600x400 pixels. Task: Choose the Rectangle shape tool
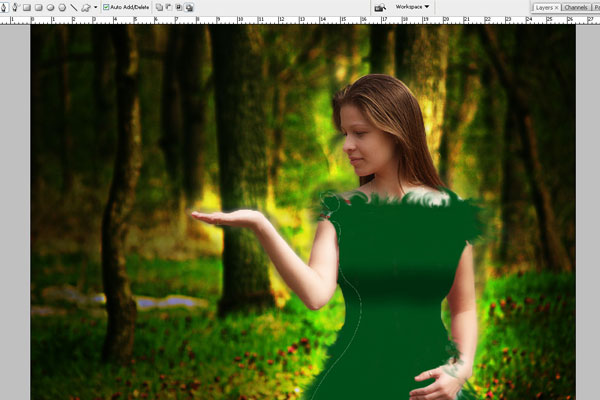tap(27, 7)
